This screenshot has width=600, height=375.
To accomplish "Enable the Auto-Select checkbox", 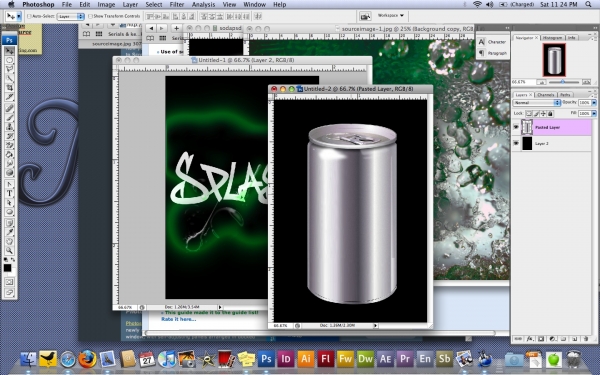I will (29, 16).
